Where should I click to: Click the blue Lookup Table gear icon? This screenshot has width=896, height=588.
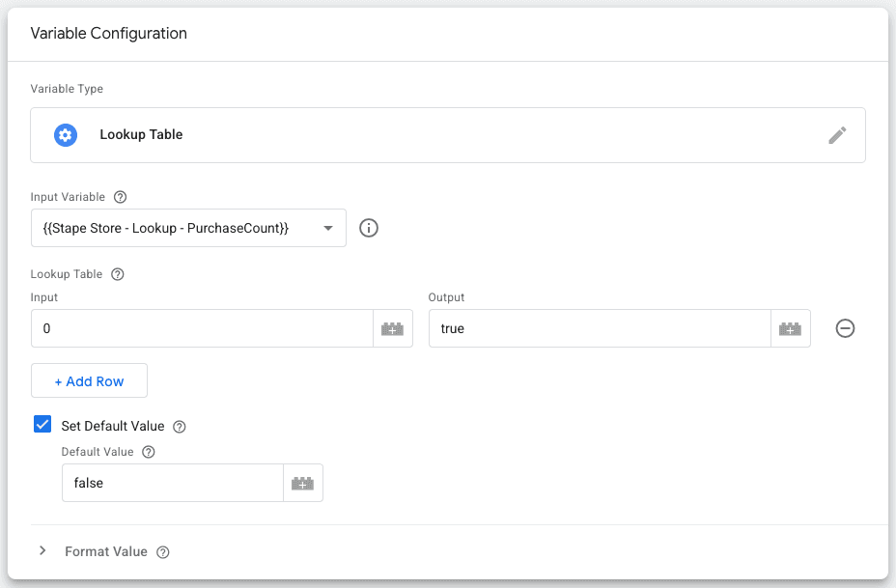[x=65, y=134]
